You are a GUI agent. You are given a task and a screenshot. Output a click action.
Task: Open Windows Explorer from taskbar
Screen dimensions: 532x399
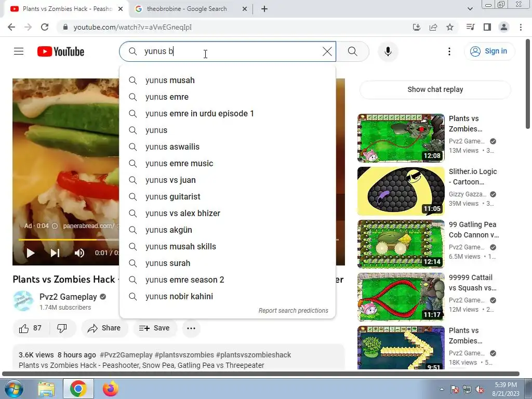(46, 389)
